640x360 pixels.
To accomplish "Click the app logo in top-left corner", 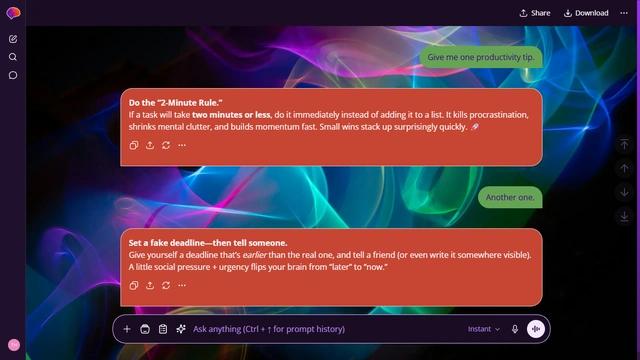I will (x=13, y=13).
